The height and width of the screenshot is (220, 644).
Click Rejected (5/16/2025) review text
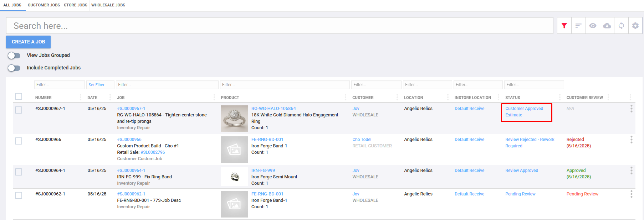(x=579, y=143)
